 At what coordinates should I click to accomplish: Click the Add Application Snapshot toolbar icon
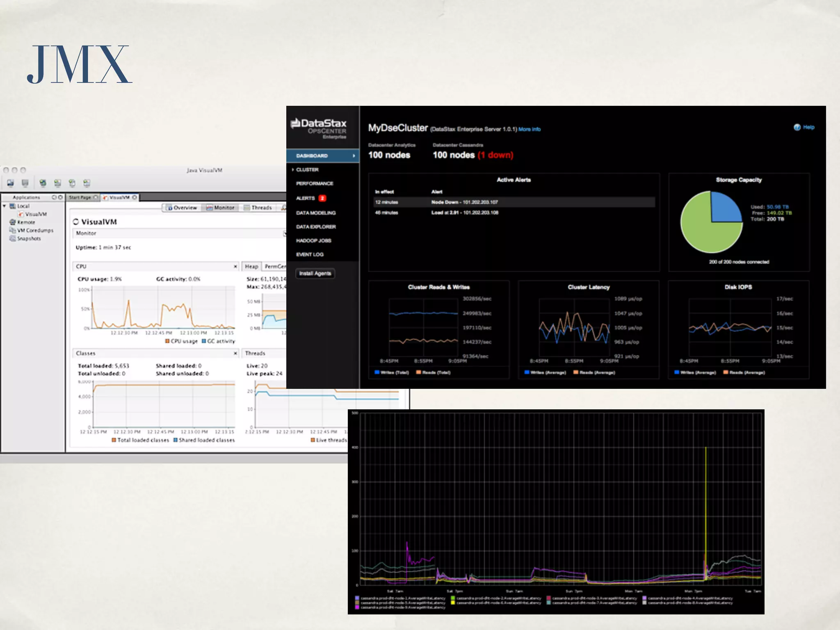click(x=87, y=183)
